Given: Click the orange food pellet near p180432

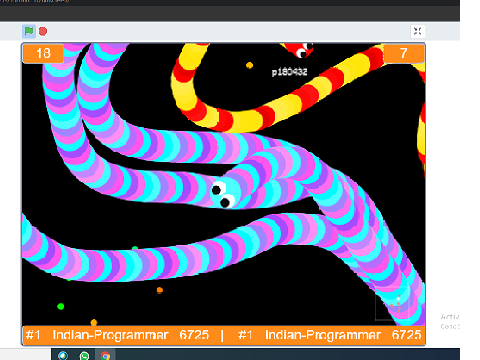Looking at the screenshot, I should tap(249, 65).
